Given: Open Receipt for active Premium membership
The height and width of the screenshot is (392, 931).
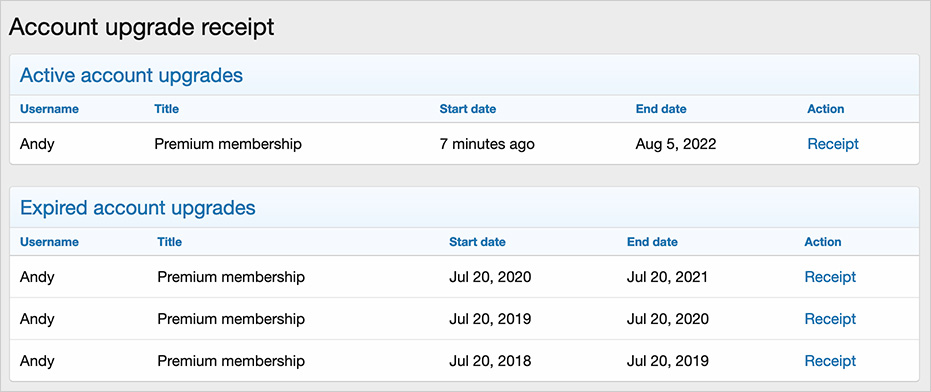Looking at the screenshot, I should (x=832, y=144).
